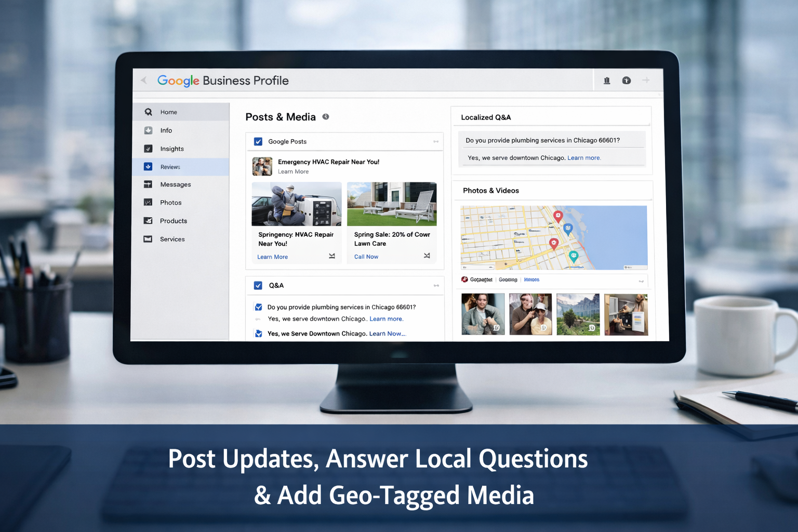This screenshot has width=798, height=532.
Task: Click the Messages sidebar icon
Action: point(148,184)
